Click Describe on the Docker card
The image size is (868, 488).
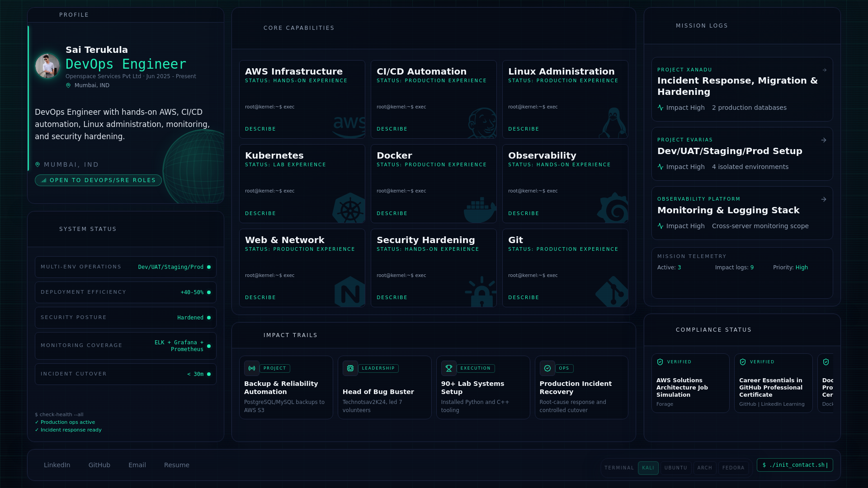[392, 213]
